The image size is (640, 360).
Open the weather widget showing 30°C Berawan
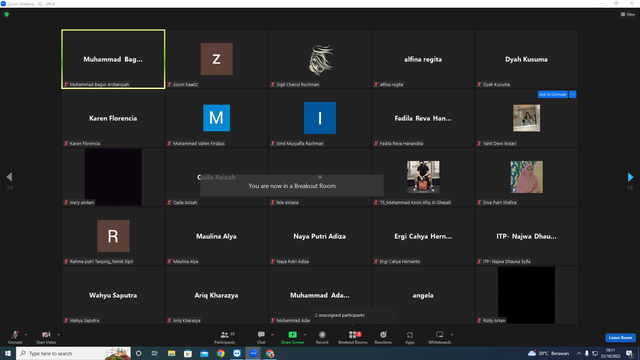(x=548, y=353)
